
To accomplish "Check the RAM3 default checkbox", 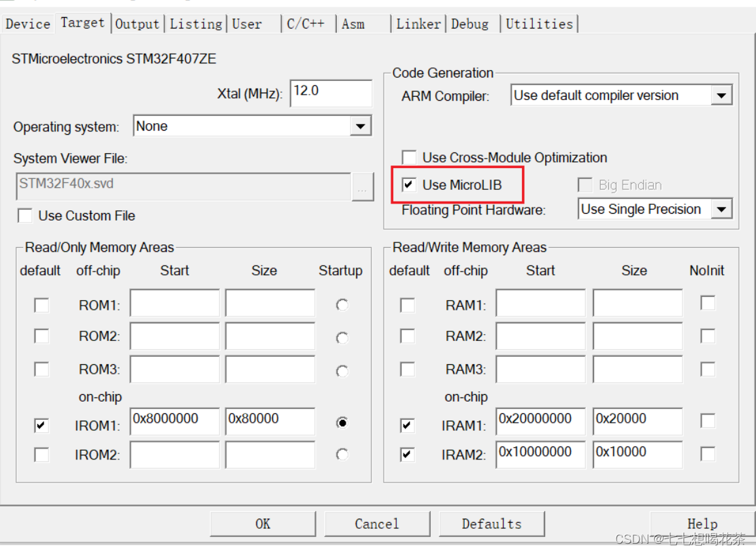I will (x=408, y=370).
